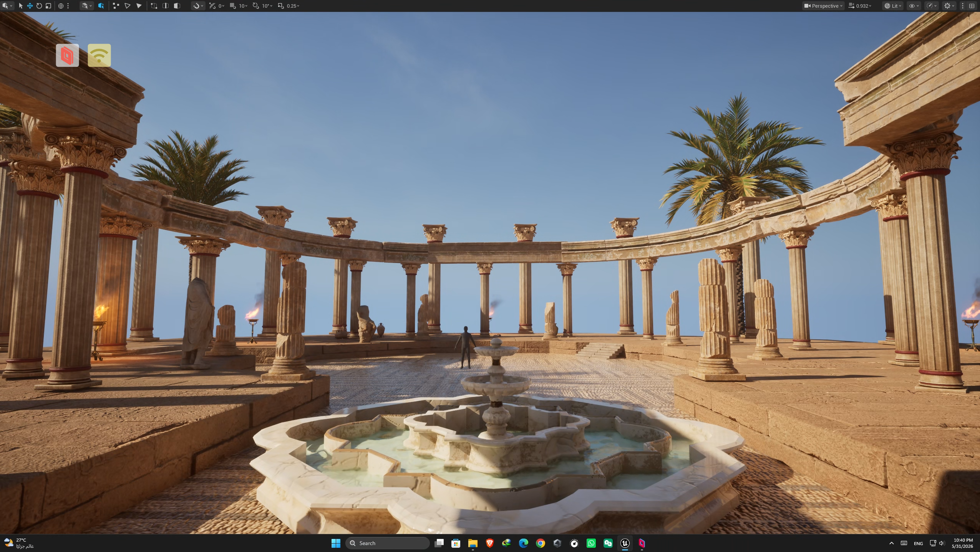This screenshot has height=552, width=980.
Task: Toggle scale snapping icon
Action: pos(281,6)
